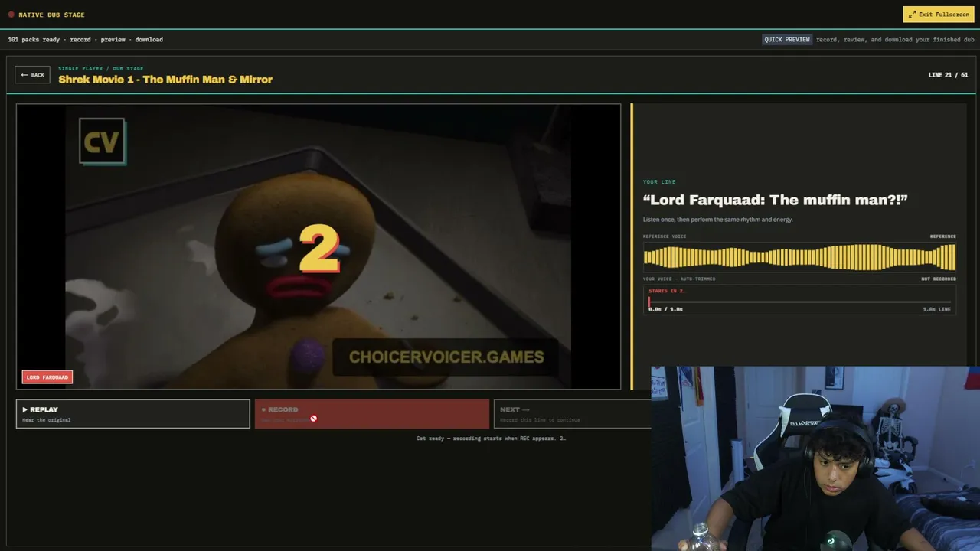Click the "Get ready — recording starts" message
This screenshot has height=551, width=980.
[491, 439]
